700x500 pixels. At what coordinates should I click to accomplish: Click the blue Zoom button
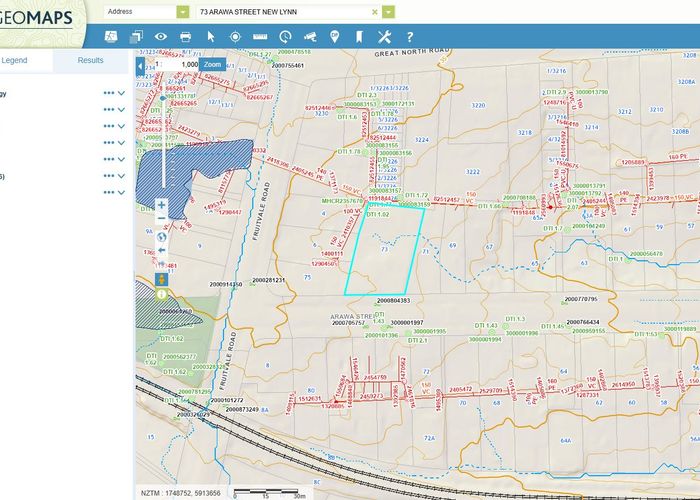click(x=211, y=64)
